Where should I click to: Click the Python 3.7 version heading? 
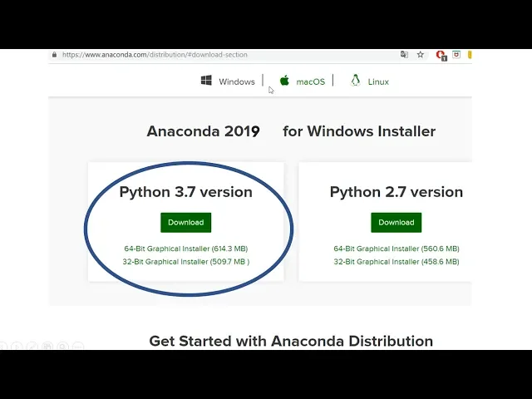pos(186,192)
